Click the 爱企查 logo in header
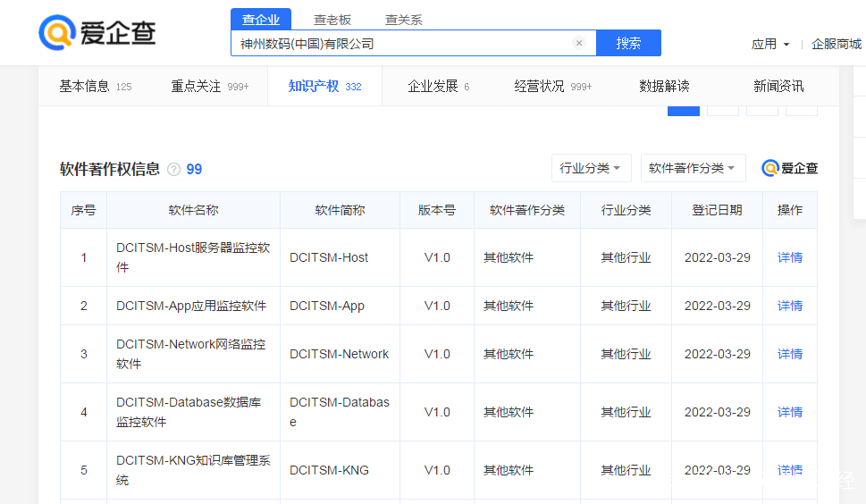 click(x=97, y=33)
